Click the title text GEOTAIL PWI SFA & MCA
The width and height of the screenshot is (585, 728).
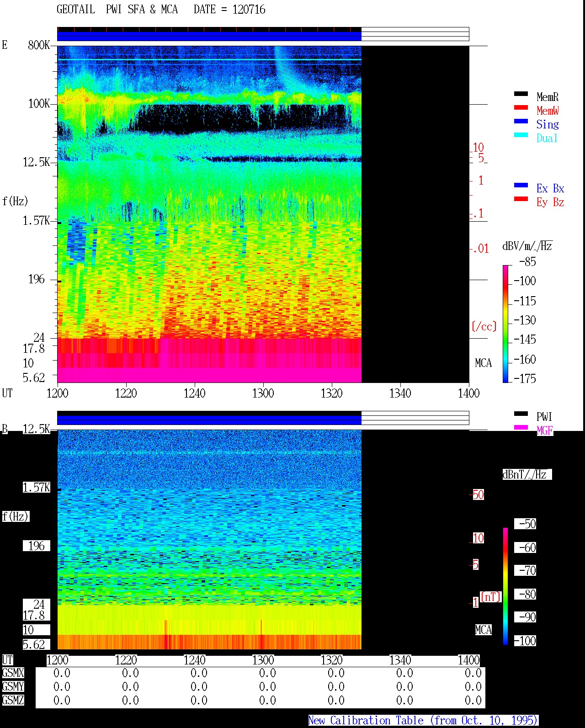coord(117,10)
